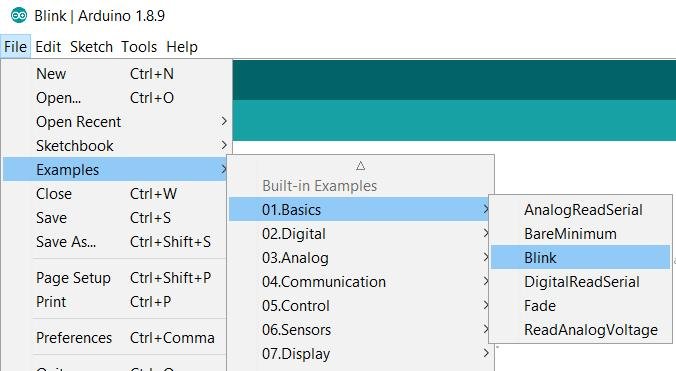Open Preferences from the File menu

(x=114, y=338)
